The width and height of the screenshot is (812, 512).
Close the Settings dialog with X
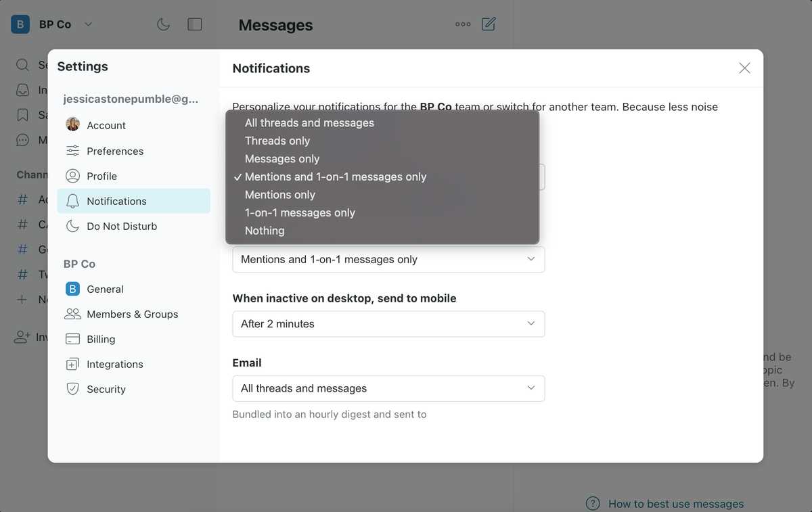click(744, 68)
